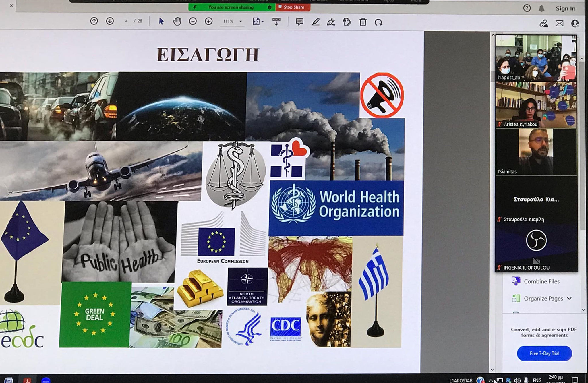Open the Zoom icon in taskbar
This screenshot has height=383, width=588.
[x=46, y=380]
